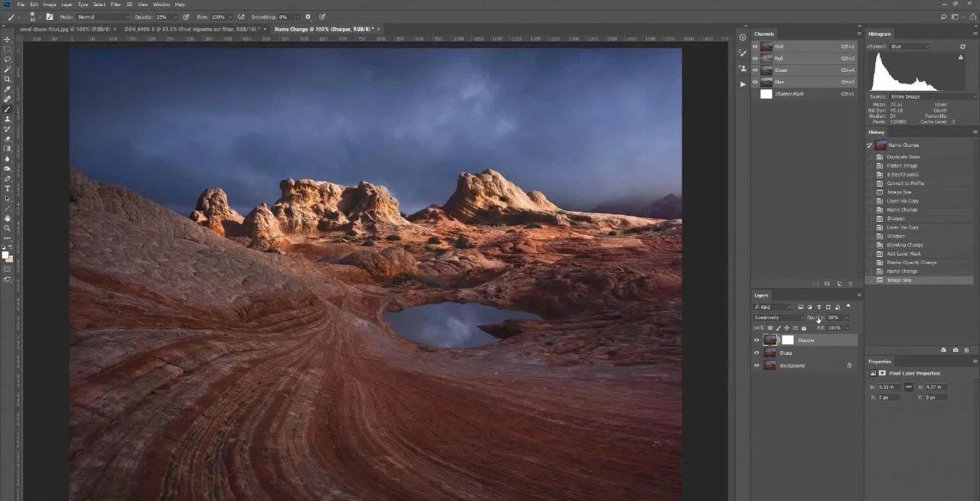This screenshot has height=501, width=980.
Task: Delete the current history state with trash icon
Action: 966,350
